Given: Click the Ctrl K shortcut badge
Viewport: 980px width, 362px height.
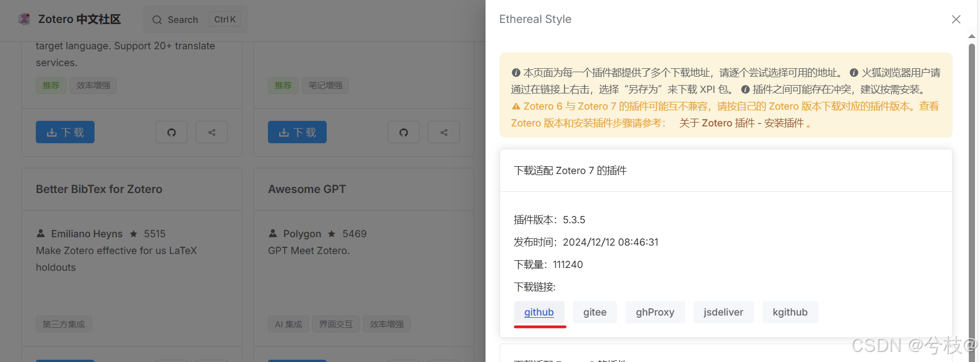Looking at the screenshot, I should [225, 20].
